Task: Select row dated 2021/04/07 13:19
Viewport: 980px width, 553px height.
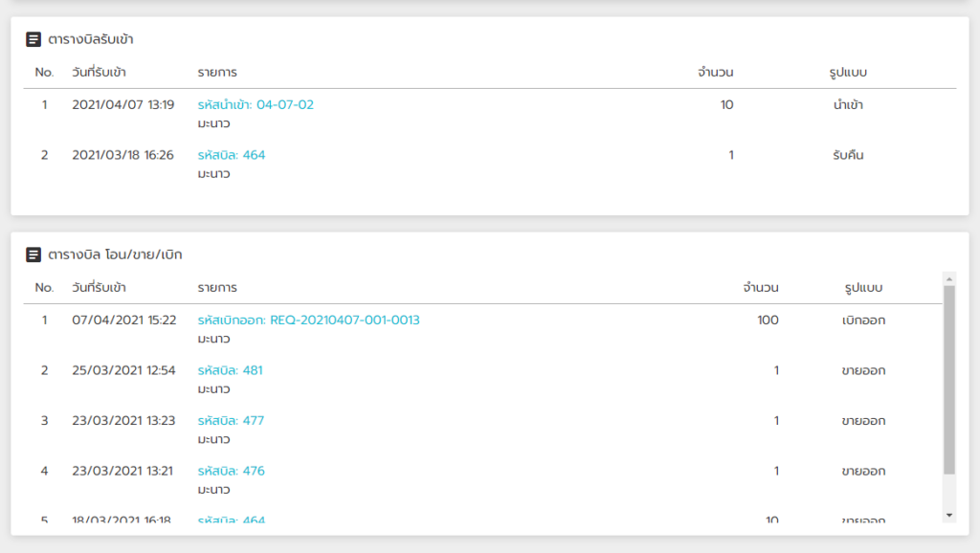Action: coord(490,113)
